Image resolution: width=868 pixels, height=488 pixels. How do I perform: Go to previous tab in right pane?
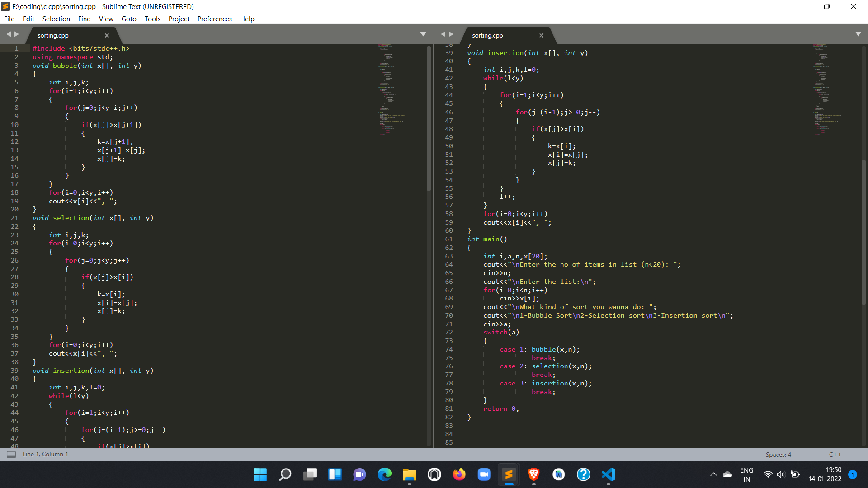443,34
